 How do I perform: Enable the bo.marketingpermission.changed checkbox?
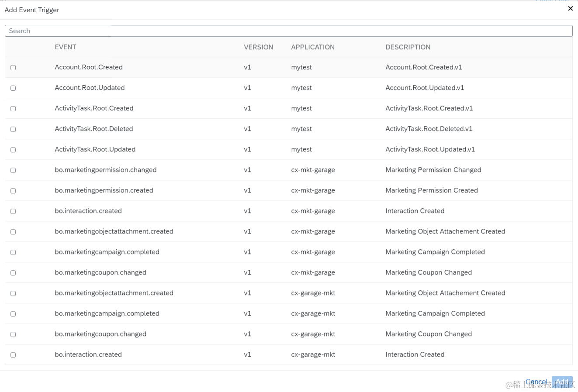[x=13, y=170]
